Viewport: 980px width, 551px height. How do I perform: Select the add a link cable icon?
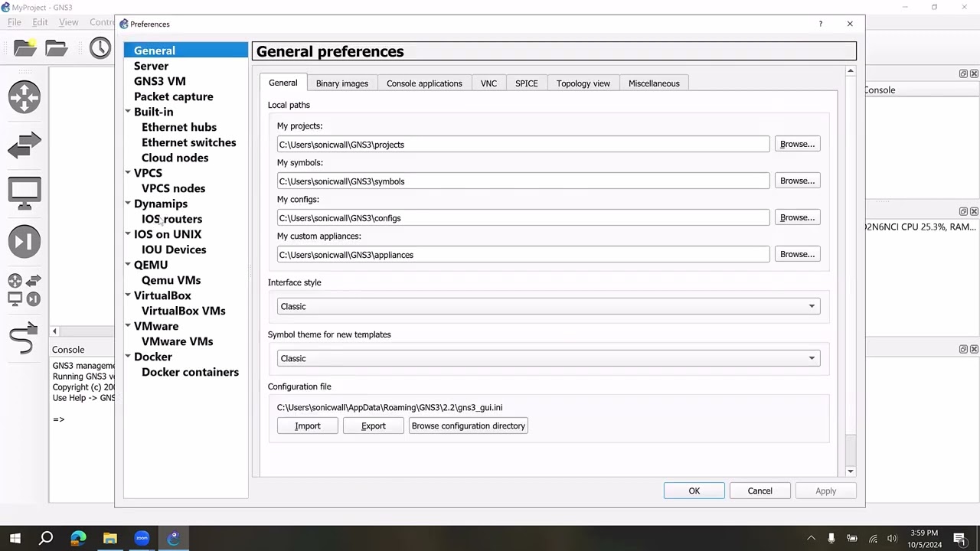tap(23, 337)
